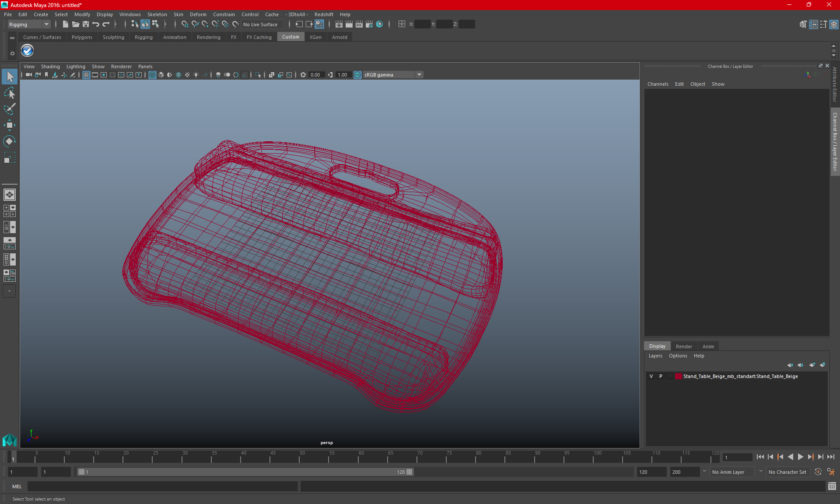This screenshot has height=504, width=840.
Task: Open the viewport Shading menu
Action: [x=50, y=66]
